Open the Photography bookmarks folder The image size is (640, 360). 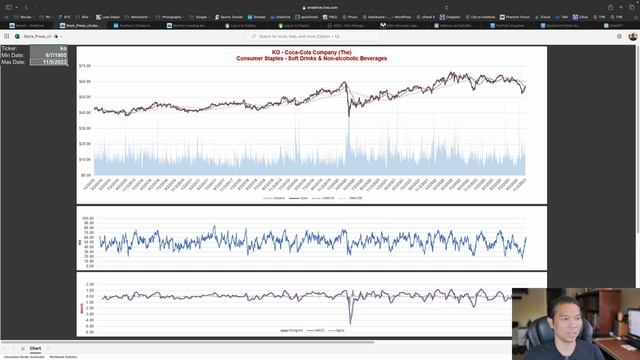171,17
